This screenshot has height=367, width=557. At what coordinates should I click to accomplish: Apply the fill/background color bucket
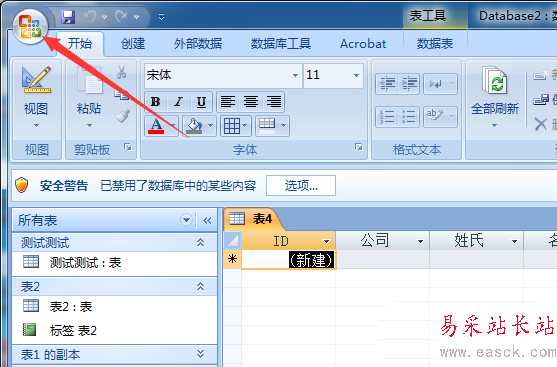point(194,126)
